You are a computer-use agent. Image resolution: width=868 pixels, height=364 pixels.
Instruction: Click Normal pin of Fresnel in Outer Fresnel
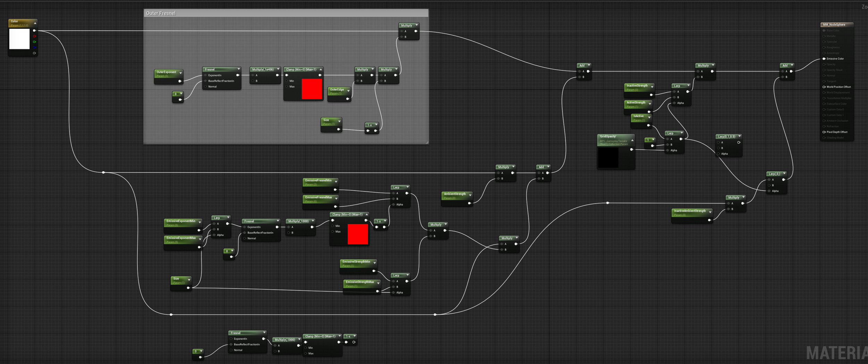click(206, 86)
